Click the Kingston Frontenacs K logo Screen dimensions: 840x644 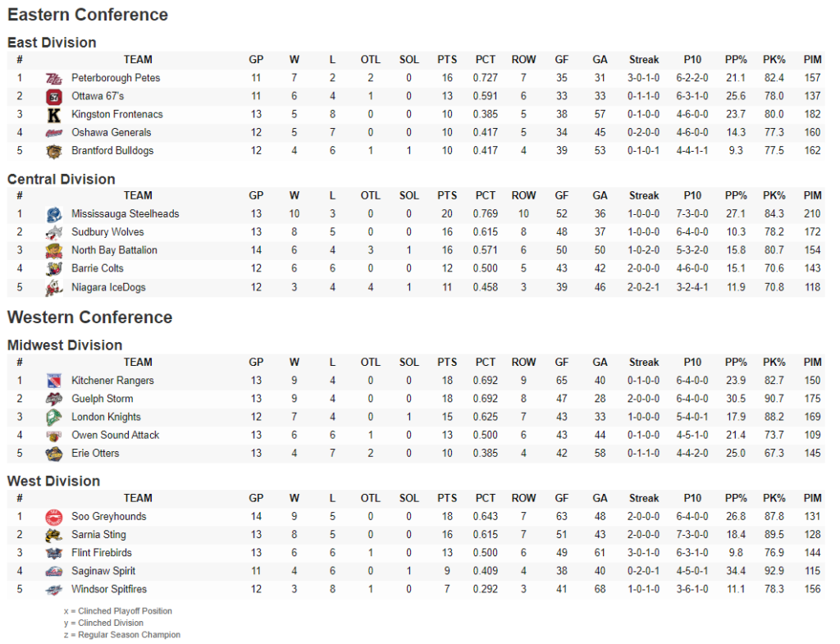click(x=53, y=115)
